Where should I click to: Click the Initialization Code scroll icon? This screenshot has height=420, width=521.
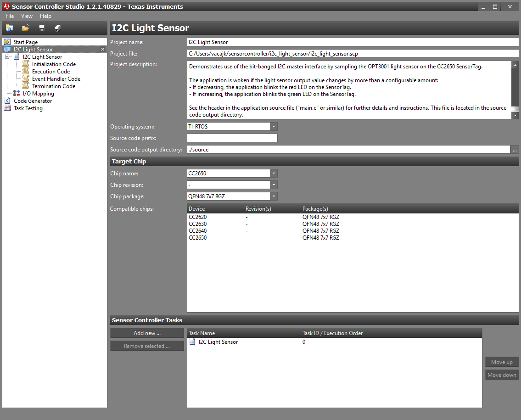[x=26, y=64]
